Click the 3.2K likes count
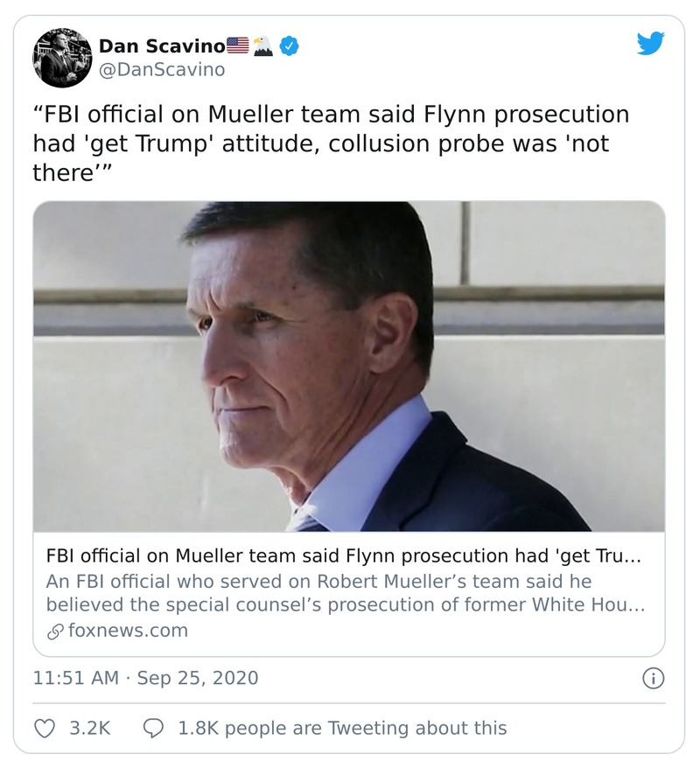Viewport: 700px width, 768px height. tap(89, 727)
